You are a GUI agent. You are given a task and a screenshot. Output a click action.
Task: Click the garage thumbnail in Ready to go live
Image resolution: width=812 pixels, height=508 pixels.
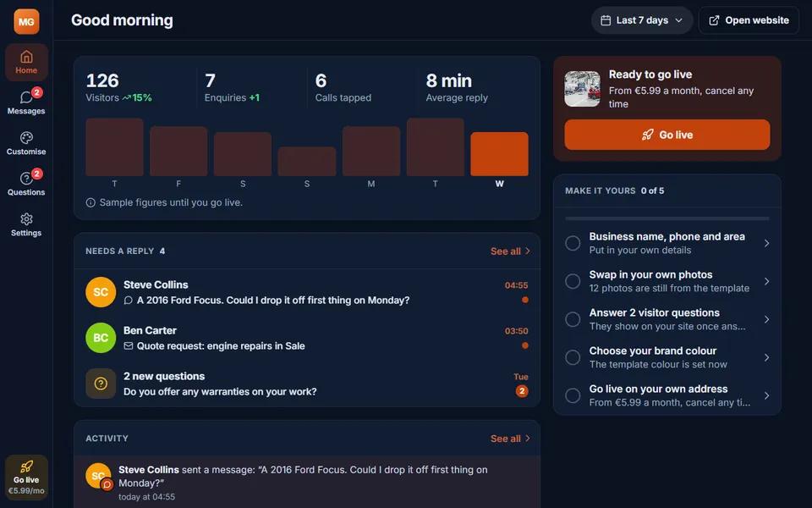click(582, 89)
